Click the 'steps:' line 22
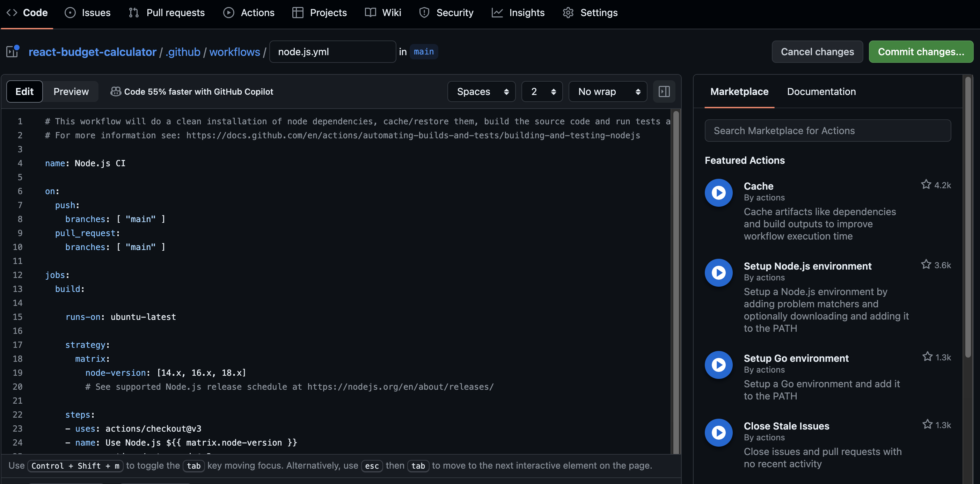The image size is (980, 484). [80, 415]
